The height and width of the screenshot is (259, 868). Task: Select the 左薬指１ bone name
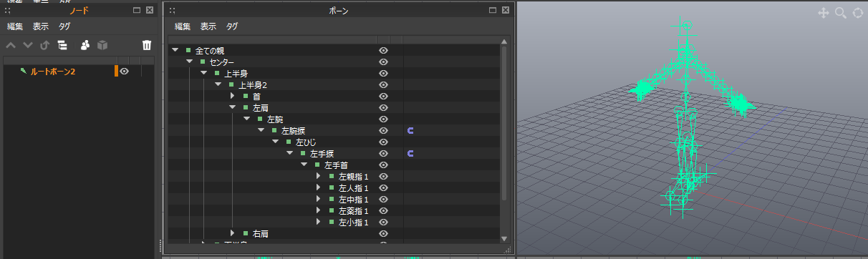353,211
